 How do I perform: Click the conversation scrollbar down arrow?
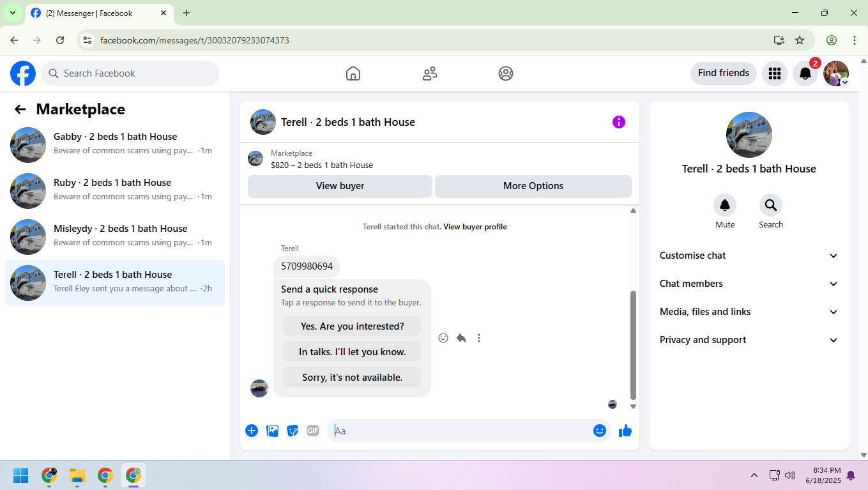tap(633, 406)
